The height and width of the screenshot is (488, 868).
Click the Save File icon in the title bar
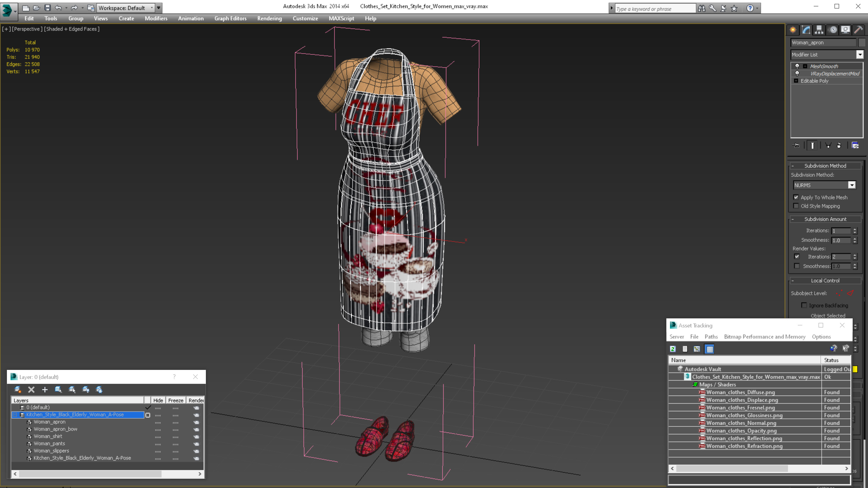pyautogui.click(x=48, y=8)
